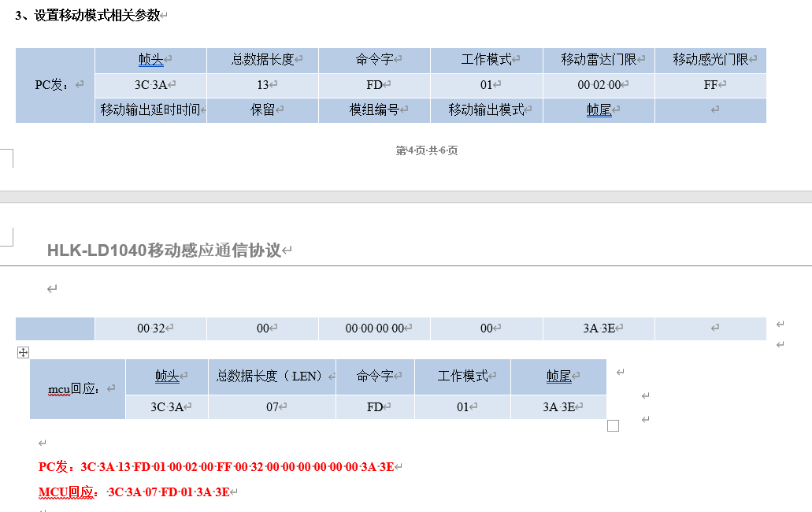Screen dimensions: 812x512
Task: Click the cell containing value 13
Action: coord(262,85)
